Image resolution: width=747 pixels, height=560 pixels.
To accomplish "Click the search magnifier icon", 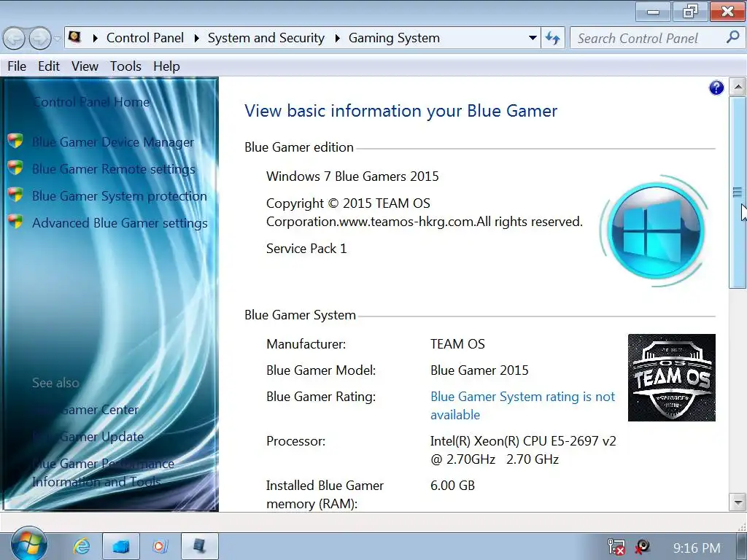I will click(x=732, y=37).
